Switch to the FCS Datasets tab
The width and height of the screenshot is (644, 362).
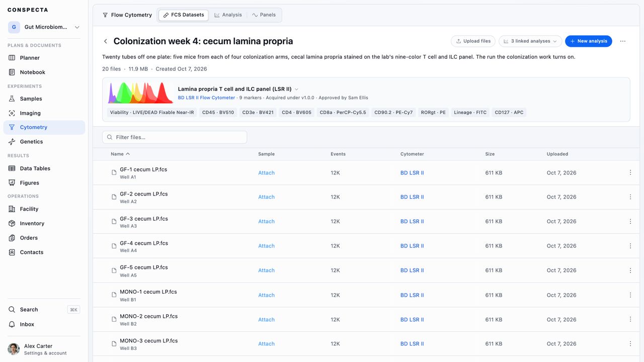[184, 15]
